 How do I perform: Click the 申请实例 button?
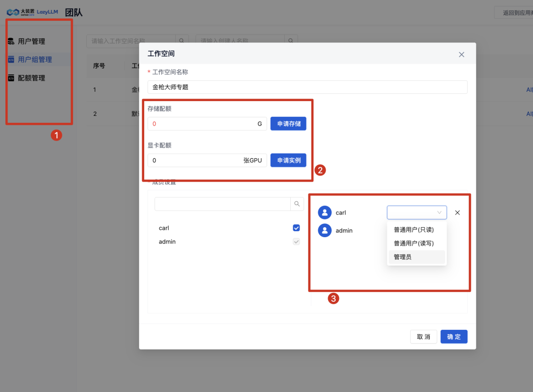(288, 160)
